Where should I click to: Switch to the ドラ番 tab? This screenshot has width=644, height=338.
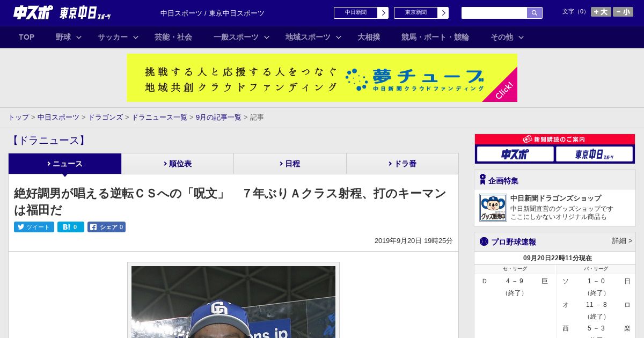pos(402,164)
